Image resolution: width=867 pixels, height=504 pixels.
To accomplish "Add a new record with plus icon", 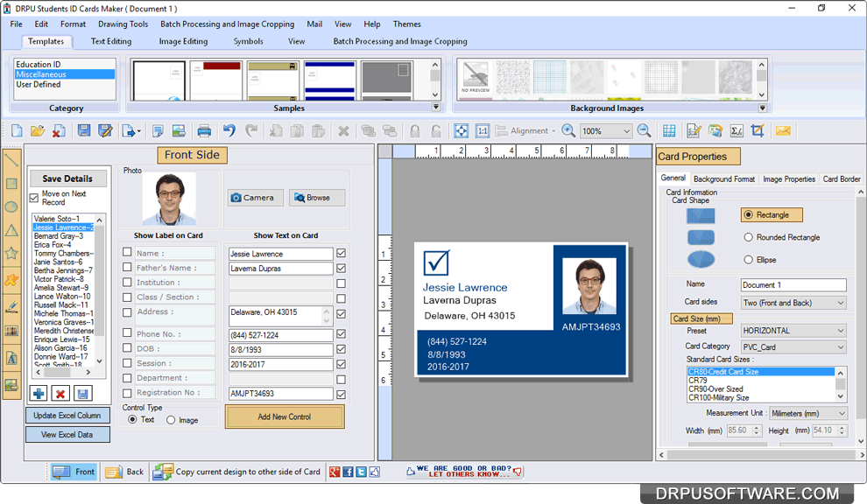I will click(39, 394).
